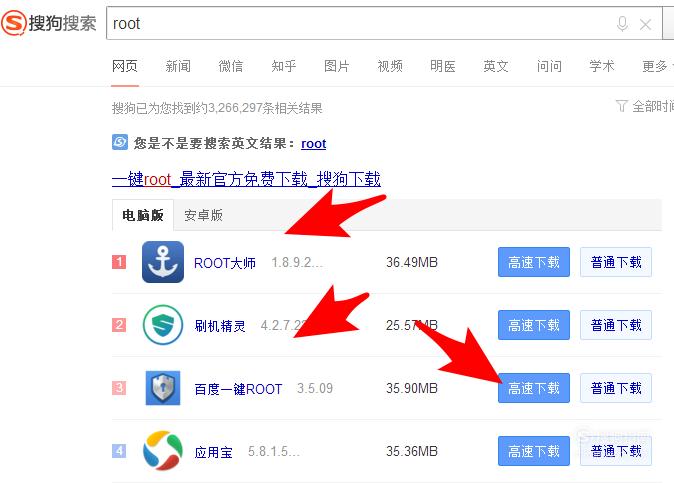Screen dimensions: 674x483
Task: Select the 安卓版 tab
Action: (203, 215)
